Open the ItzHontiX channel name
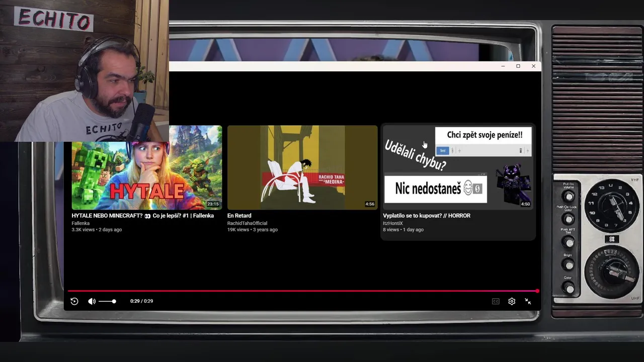This screenshot has height=362, width=644. point(393,223)
